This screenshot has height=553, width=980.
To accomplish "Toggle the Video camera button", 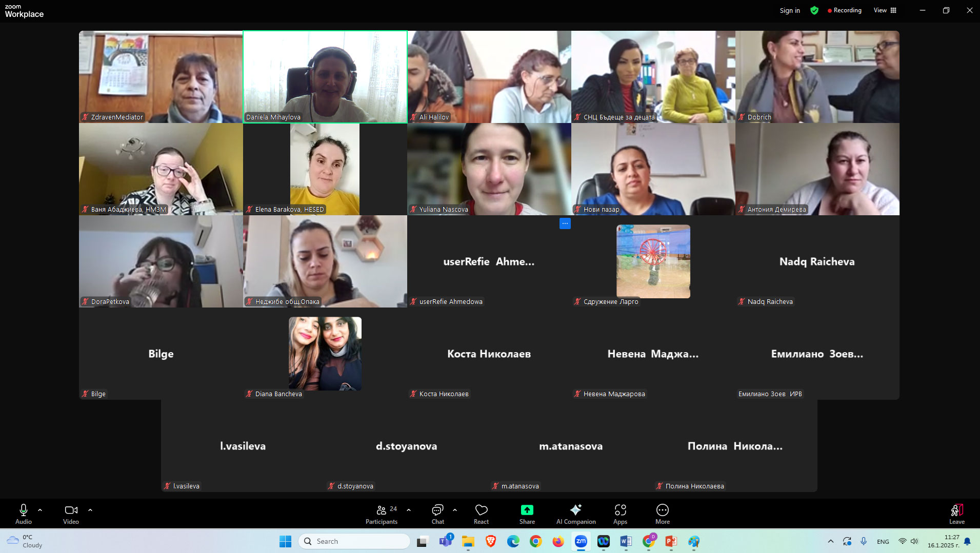I will point(71,514).
